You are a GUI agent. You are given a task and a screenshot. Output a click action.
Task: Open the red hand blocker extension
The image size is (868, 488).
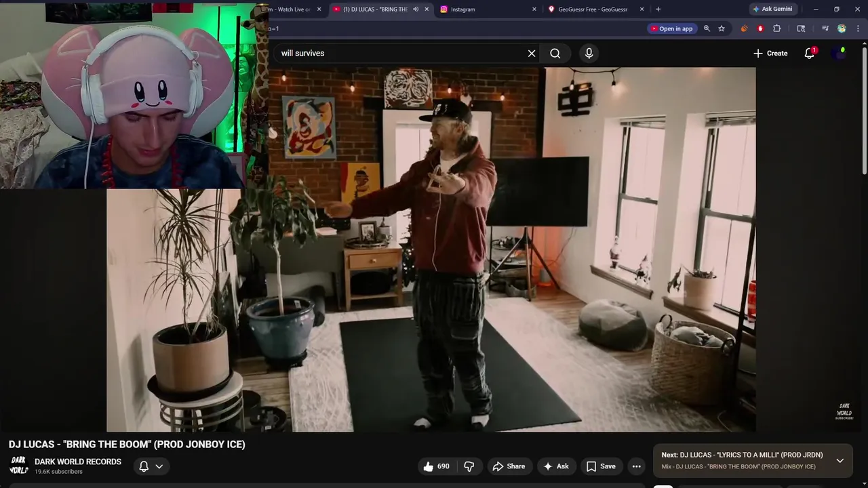click(760, 28)
